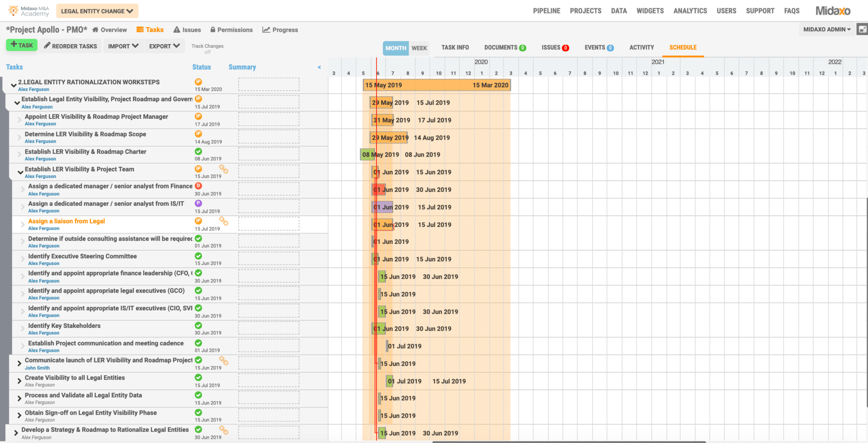Open the SUPPORT link

pyautogui.click(x=760, y=11)
